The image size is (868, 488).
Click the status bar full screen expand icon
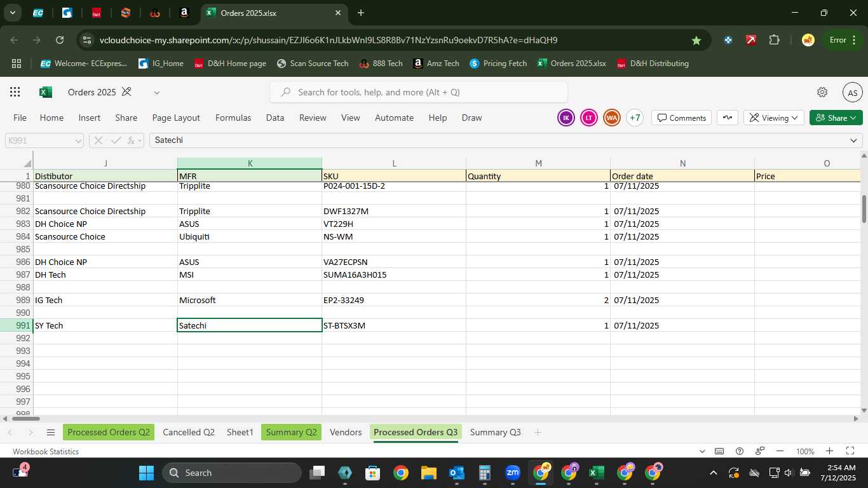pyautogui.click(x=850, y=451)
